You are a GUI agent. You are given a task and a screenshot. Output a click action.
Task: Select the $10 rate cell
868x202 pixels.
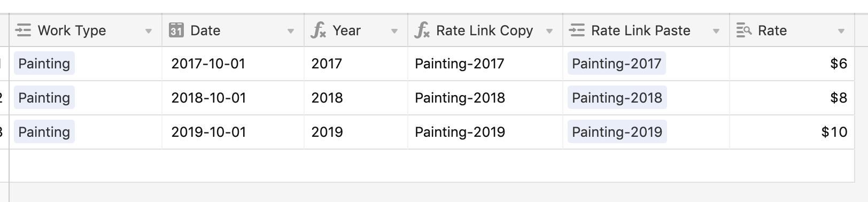coord(792,132)
